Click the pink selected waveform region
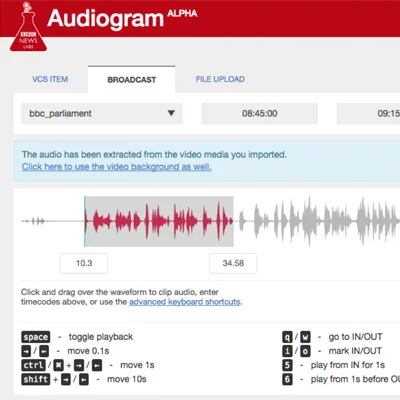The height and width of the screenshot is (400, 400). [159, 221]
